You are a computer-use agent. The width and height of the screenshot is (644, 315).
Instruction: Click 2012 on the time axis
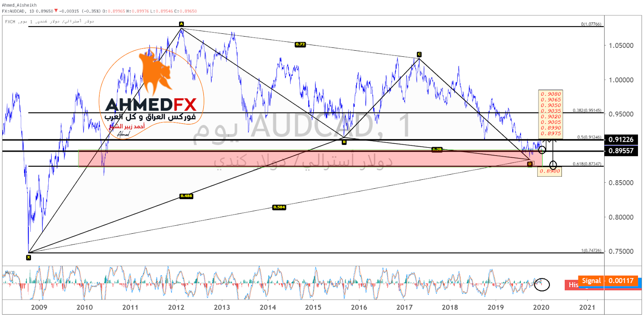(176, 307)
